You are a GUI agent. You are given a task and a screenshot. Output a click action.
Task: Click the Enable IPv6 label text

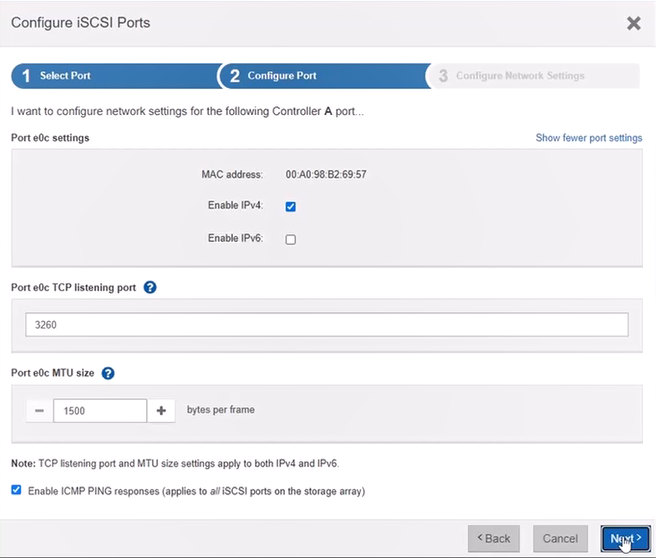[236, 238]
